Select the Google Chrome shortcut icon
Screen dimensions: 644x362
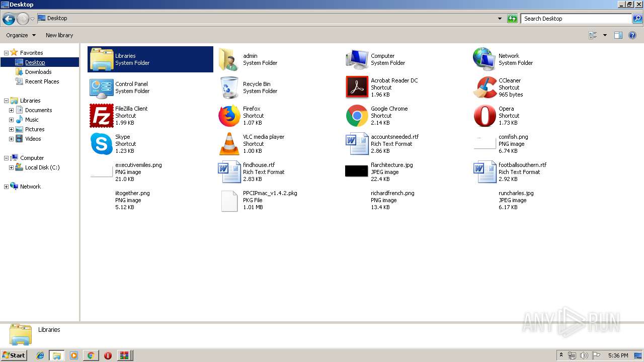[x=357, y=116]
